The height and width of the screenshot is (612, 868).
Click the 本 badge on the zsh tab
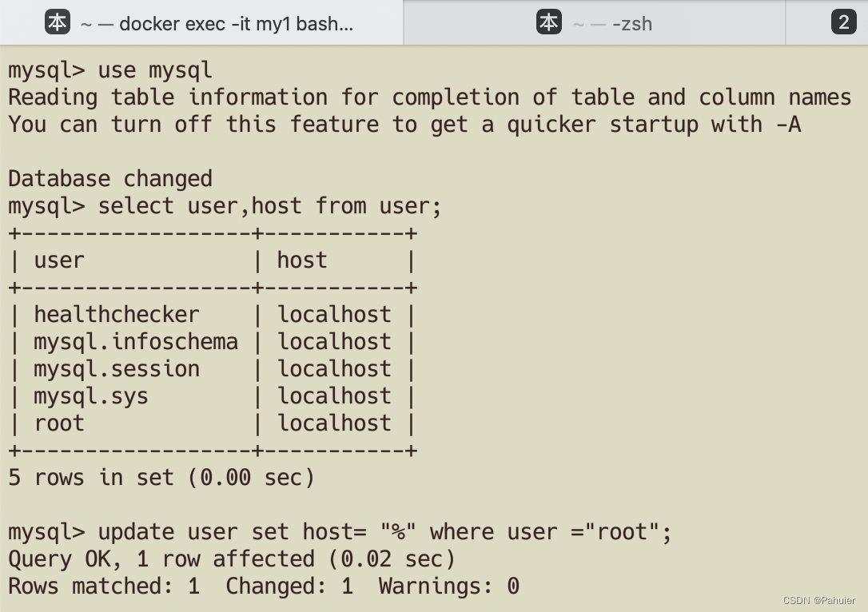549,22
